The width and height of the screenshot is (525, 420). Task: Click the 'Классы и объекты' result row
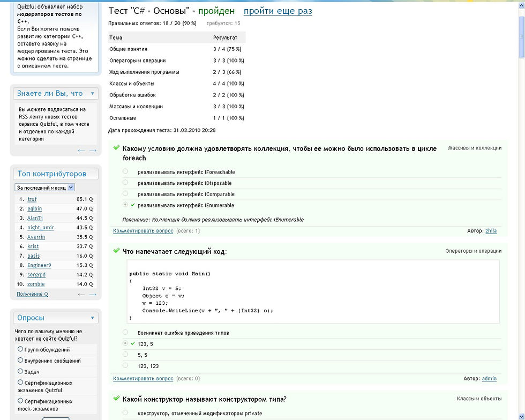click(177, 84)
